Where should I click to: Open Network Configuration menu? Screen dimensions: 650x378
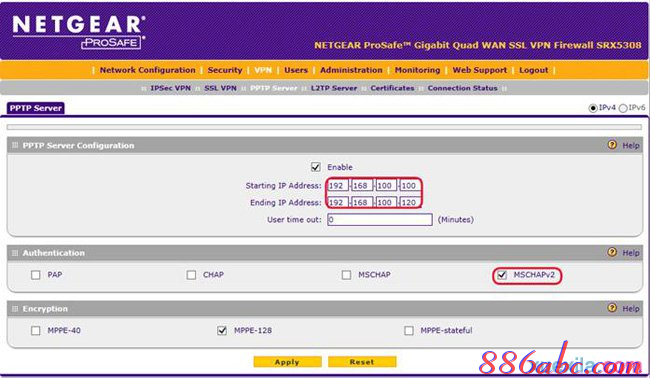click(148, 70)
